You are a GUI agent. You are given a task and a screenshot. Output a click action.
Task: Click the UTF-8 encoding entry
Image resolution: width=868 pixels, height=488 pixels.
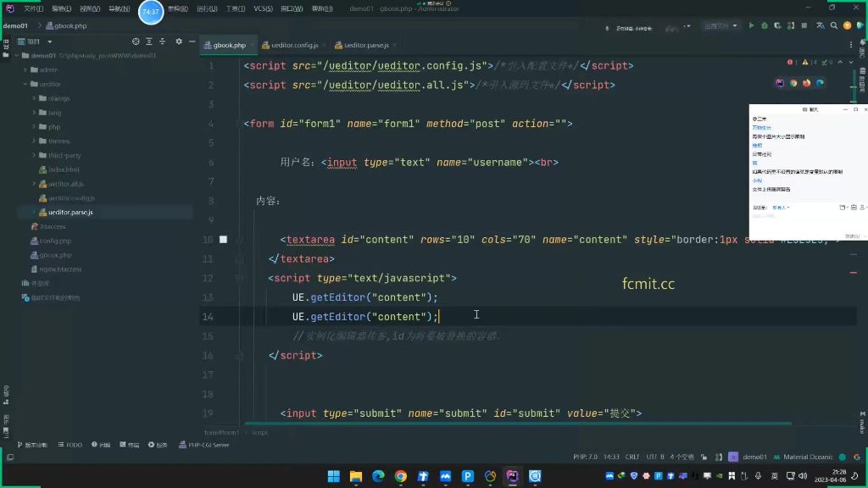[655, 457]
